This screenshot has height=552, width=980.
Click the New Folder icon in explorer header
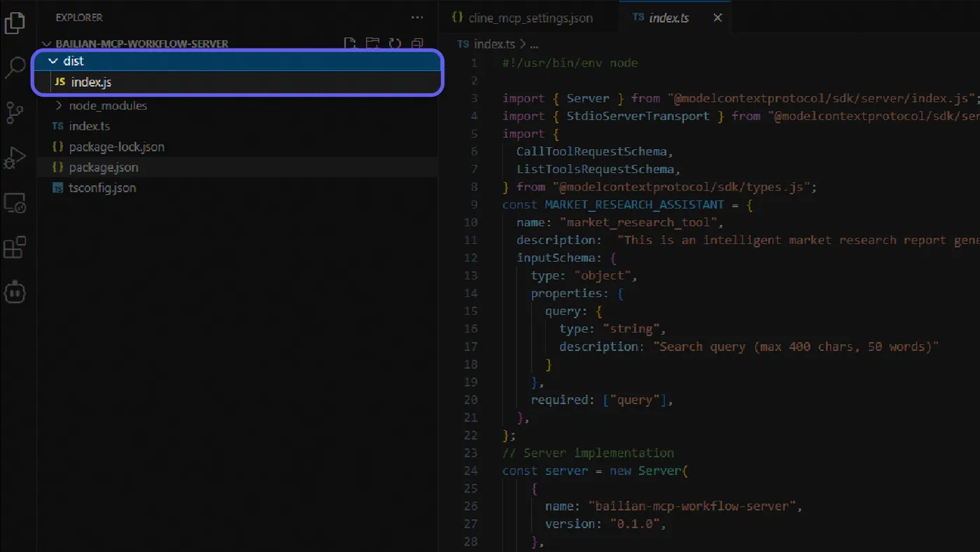pyautogui.click(x=372, y=44)
